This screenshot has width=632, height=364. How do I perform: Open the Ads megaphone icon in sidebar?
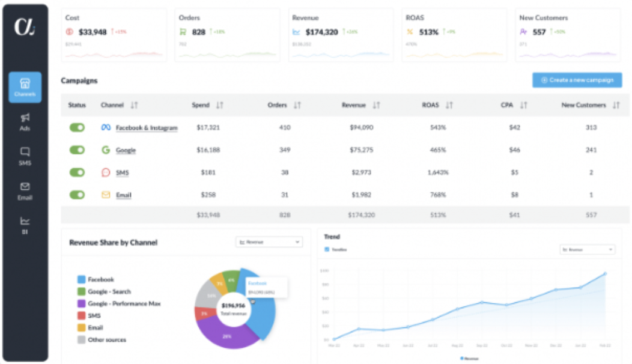coord(25,117)
